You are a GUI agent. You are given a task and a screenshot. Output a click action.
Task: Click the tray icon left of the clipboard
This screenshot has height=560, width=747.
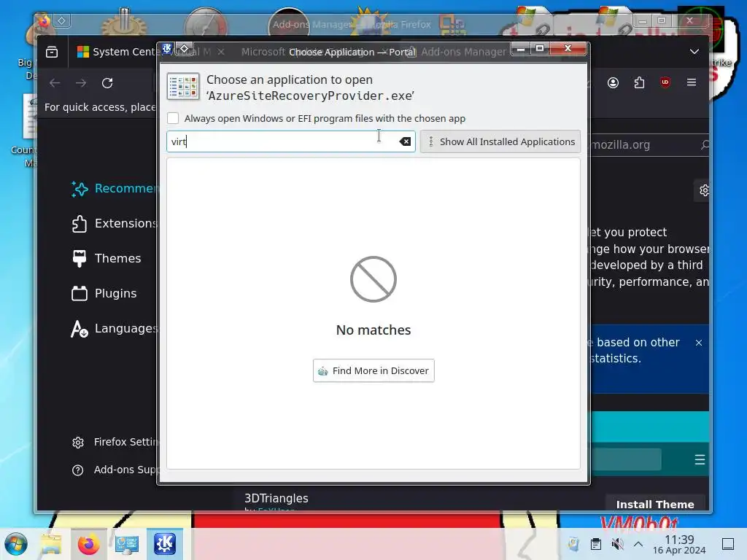573,544
